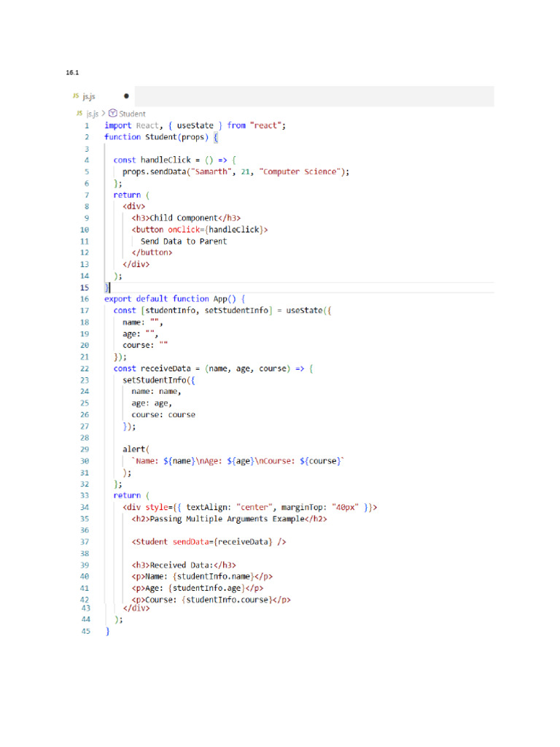Click the closing brace on line 45

107,631
